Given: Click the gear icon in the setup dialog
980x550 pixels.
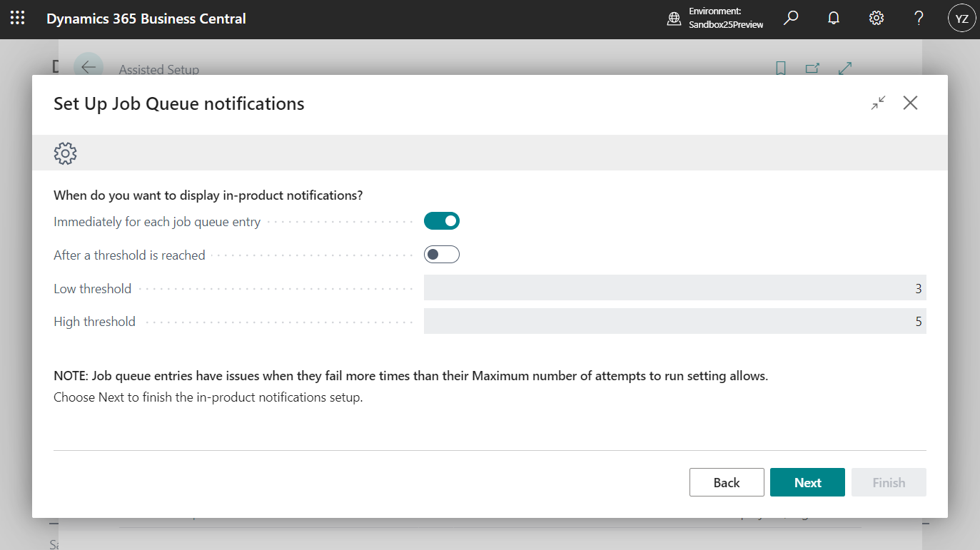Looking at the screenshot, I should click(65, 153).
